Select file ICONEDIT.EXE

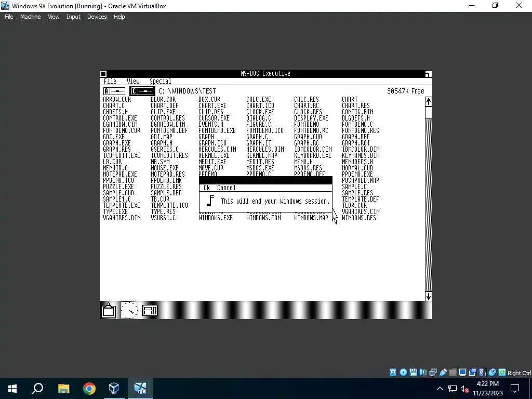pos(122,155)
